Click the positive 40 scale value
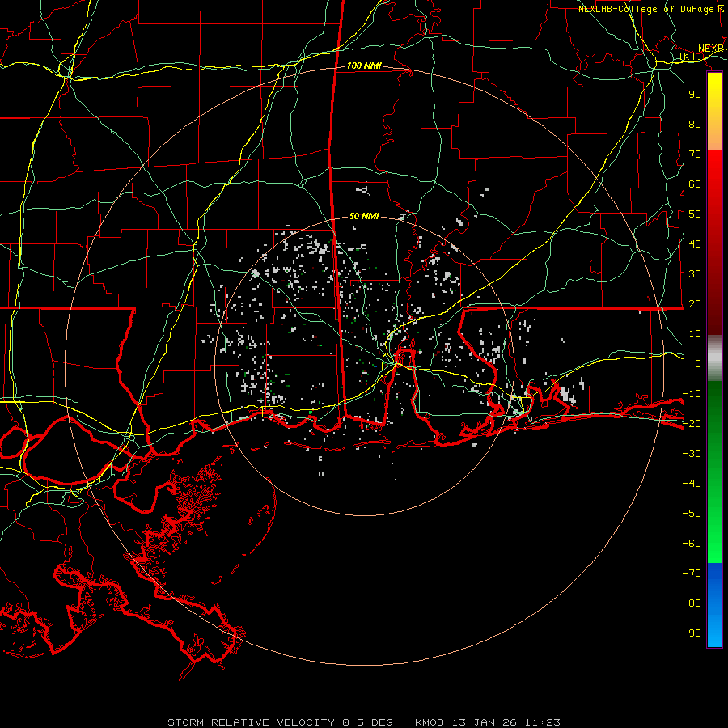Screen dimensions: 728x728 click(695, 244)
